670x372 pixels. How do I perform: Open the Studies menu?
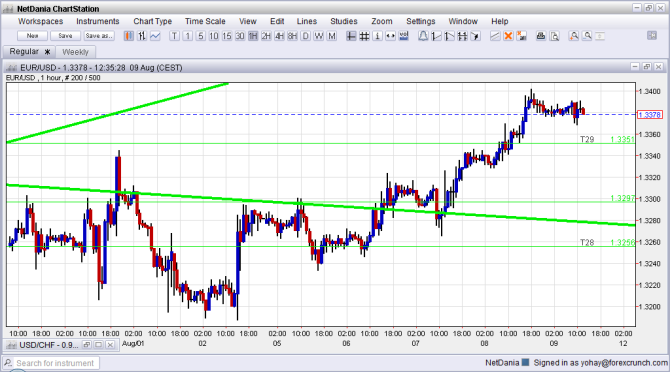coord(344,21)
